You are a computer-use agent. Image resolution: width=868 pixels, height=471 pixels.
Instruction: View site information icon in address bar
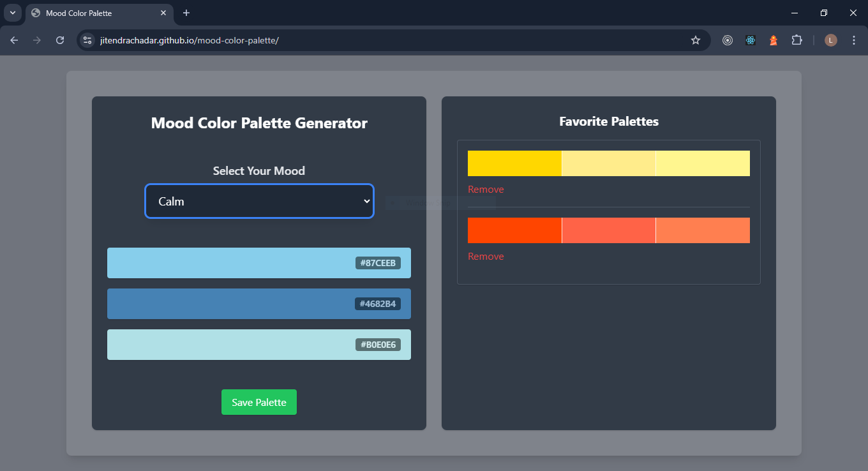pyautogui.click(x=88, y=40)
